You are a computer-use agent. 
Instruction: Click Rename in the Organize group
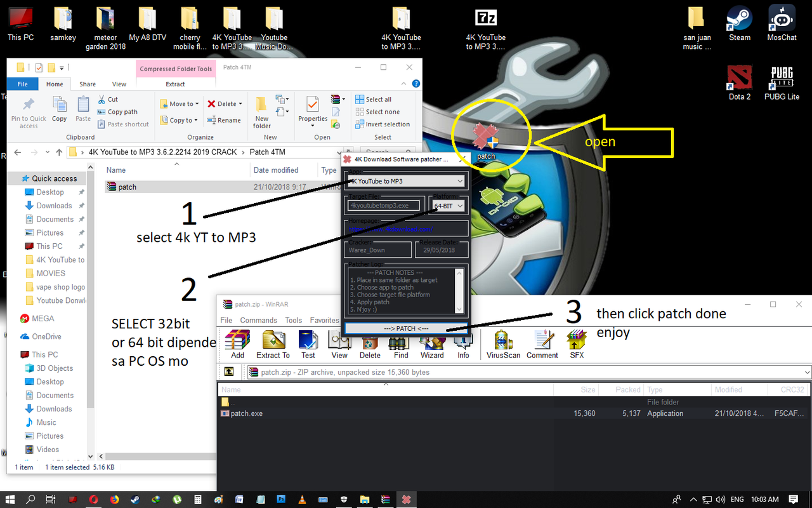tap(223, 120)
